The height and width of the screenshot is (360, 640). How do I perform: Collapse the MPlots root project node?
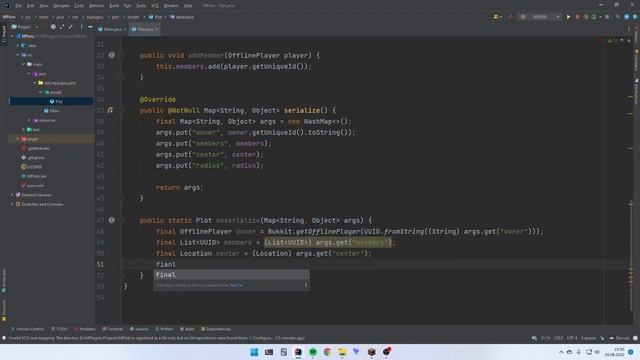[13, 36]
